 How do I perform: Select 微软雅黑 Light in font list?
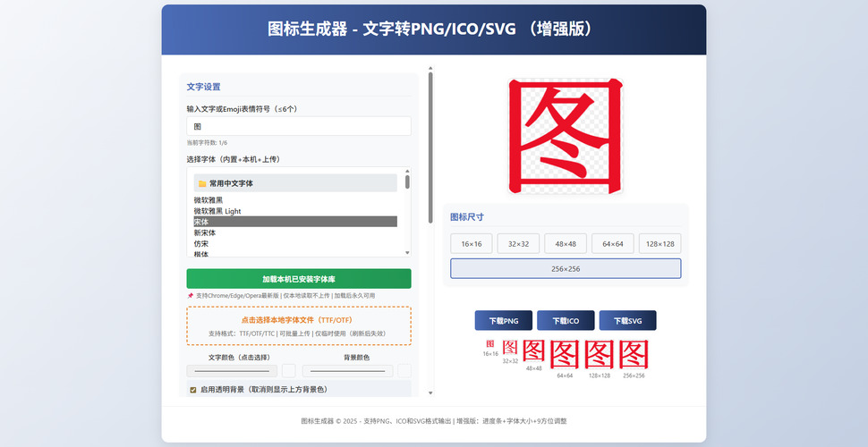[x=219, y=211]
